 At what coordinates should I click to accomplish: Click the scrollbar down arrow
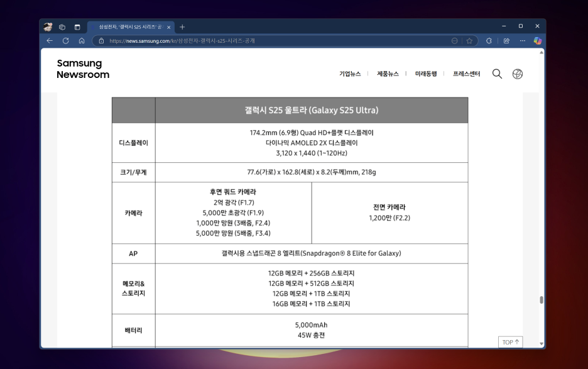click(x=541, y=343)
